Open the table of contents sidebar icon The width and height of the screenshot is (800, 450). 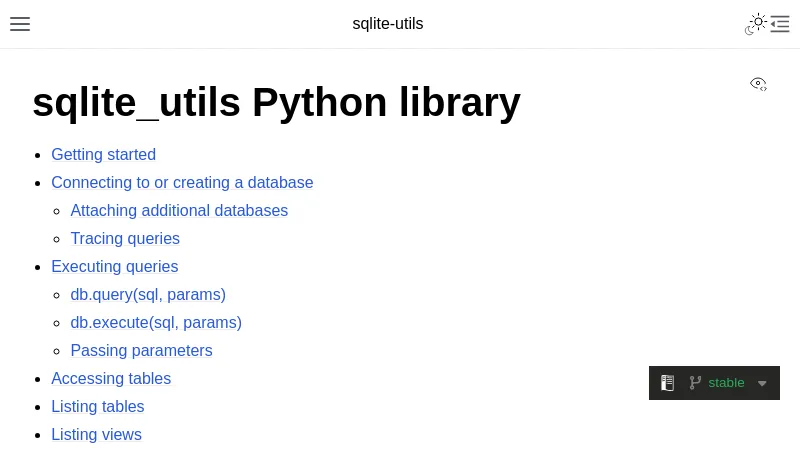point(781,24)
